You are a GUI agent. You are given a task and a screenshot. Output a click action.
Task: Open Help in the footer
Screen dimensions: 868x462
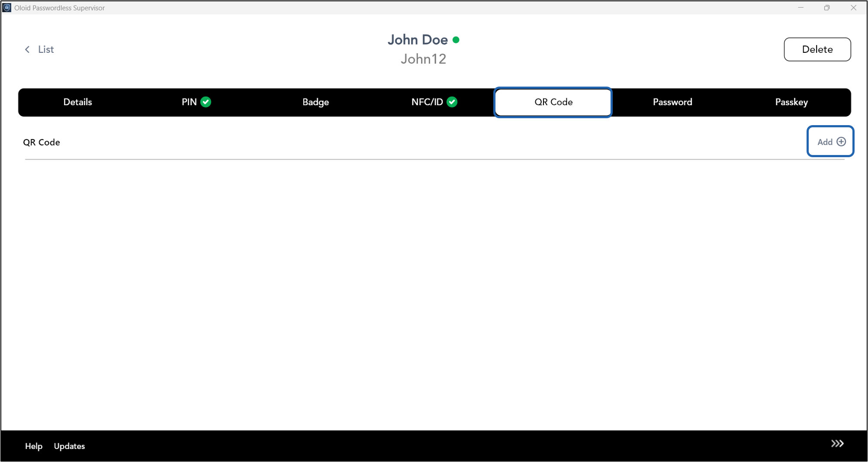(34, 446)
